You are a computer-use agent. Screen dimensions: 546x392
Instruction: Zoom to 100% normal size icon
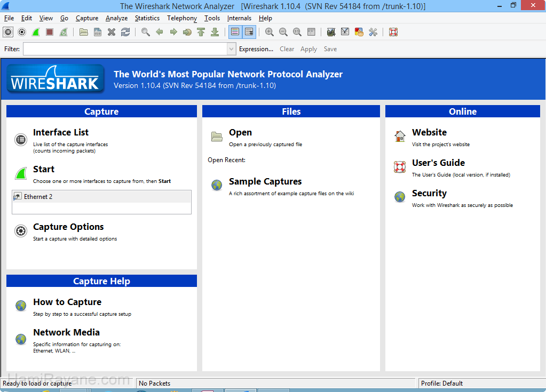(297, 32)
